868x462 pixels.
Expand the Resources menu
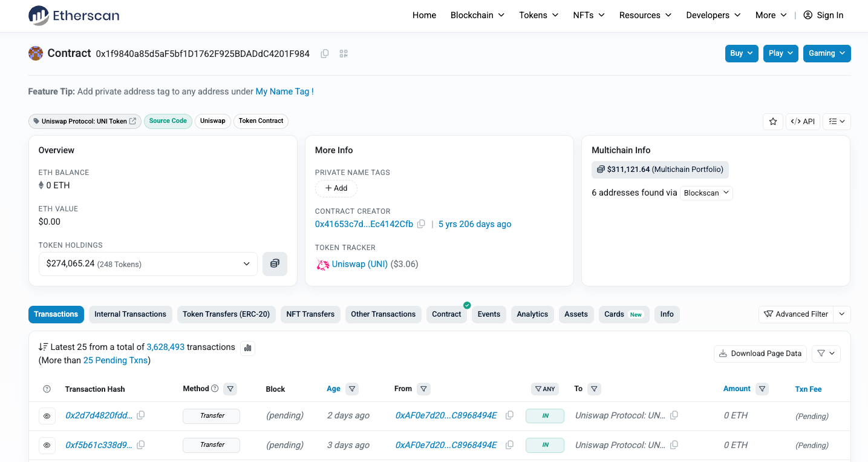(645, 15)
